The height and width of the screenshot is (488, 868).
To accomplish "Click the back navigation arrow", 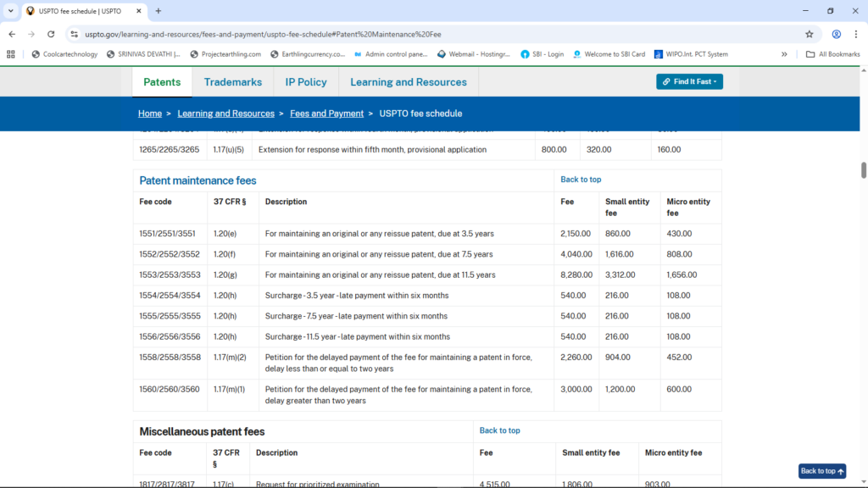I will click(12, 34).
